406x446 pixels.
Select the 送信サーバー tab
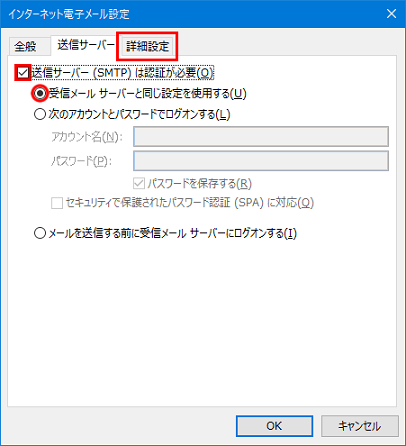tap(85, 45)
